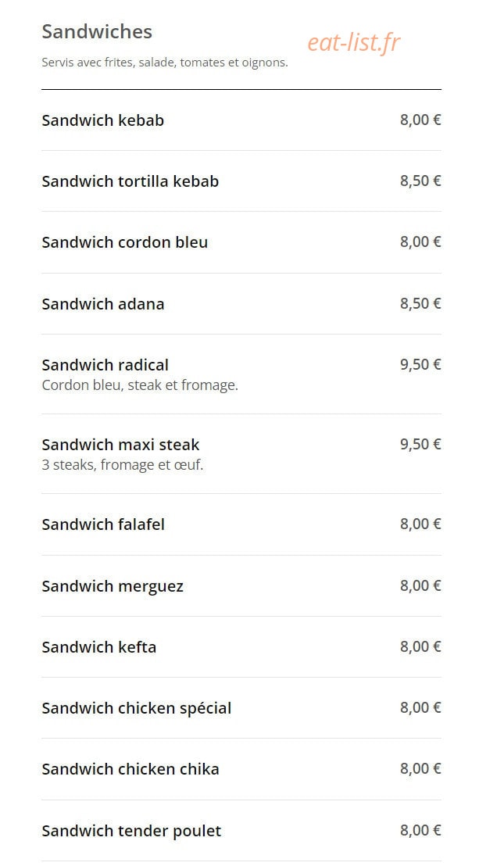Click the Sandwich tender poulet item
This screenshot has width=504, height=866.
131,831
